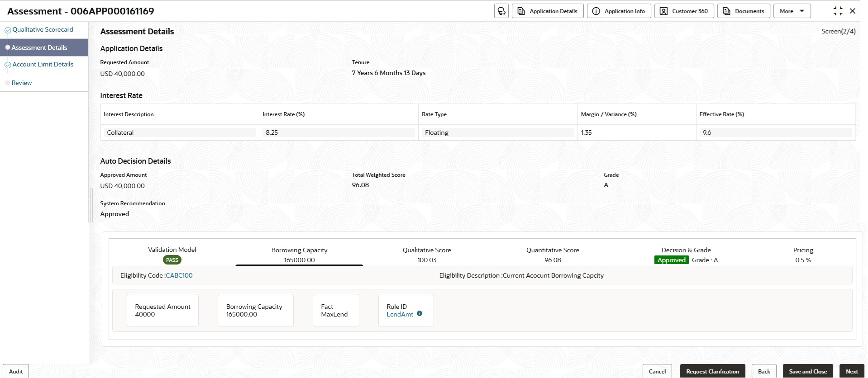Click the 'Auto Decision Details' heading

click(135, 161)
